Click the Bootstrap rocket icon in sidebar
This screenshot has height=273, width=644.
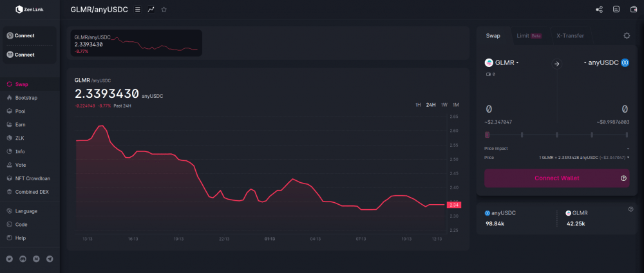point(10,98)
